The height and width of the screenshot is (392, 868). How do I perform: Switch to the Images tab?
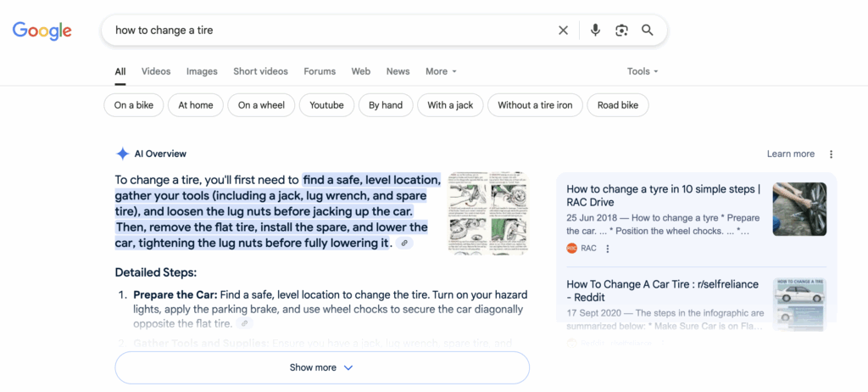(x=202, y=71)
